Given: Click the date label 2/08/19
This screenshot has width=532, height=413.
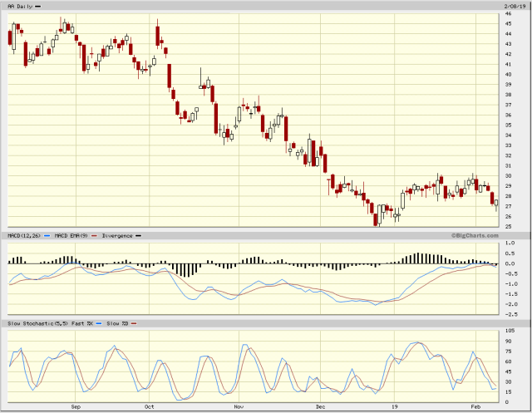Looking at the screenshot, I should [515, 6].
